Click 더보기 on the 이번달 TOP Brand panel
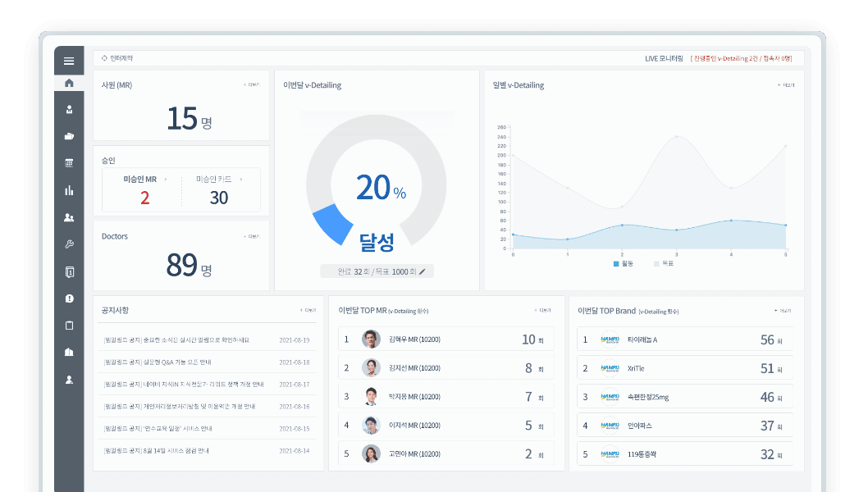 coord(783,311)
